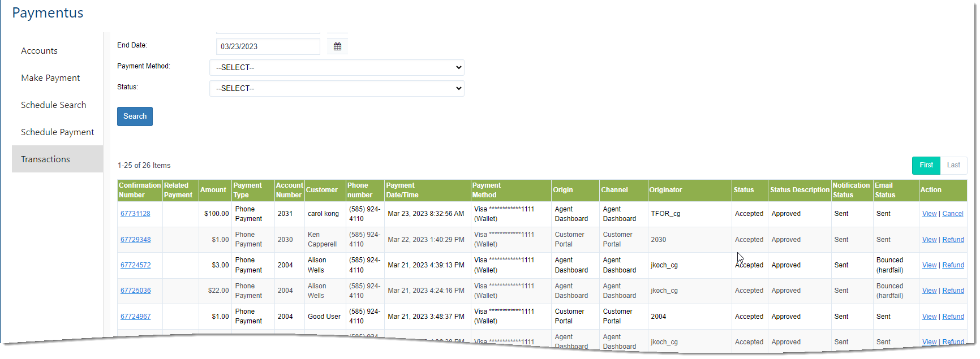
Task: Refund the Good User $1.00 payment
Action: 953,317
